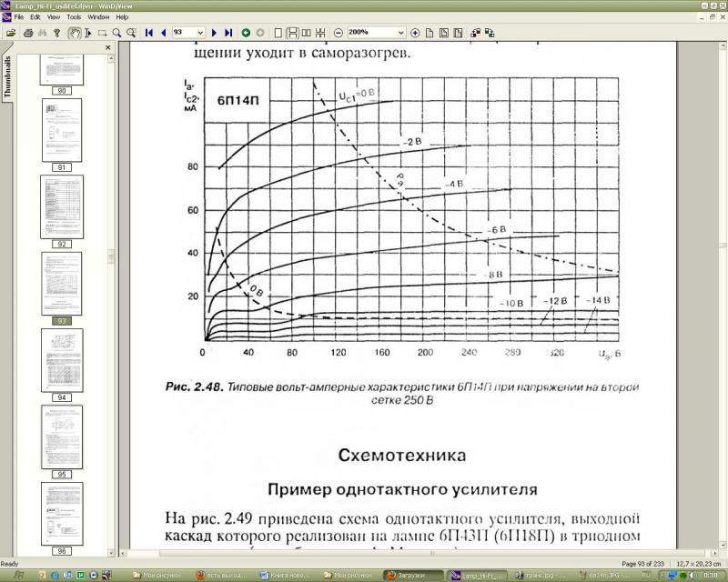Open the View menu
Image resolution: width=728 pixels, height=582 pixels.
point(55,17)
